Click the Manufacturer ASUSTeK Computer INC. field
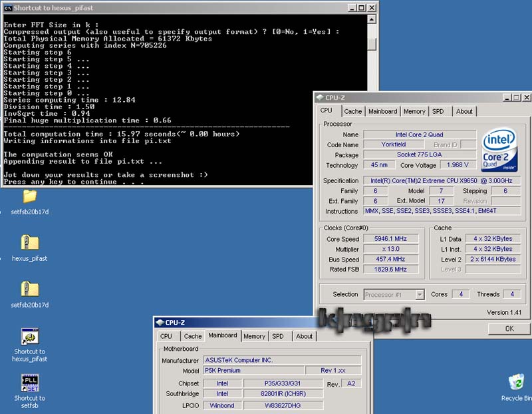The width and height of the screenshot is (532, 414). pyautogui.click(x=282, y=360)
